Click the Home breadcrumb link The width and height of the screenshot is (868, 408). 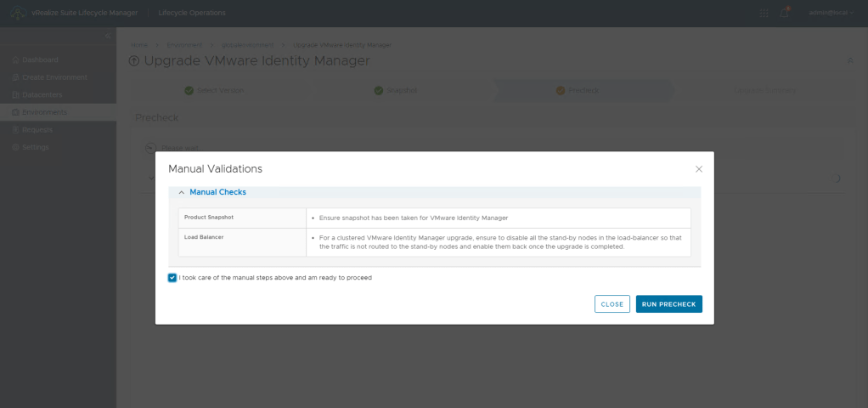click(139, 44)
